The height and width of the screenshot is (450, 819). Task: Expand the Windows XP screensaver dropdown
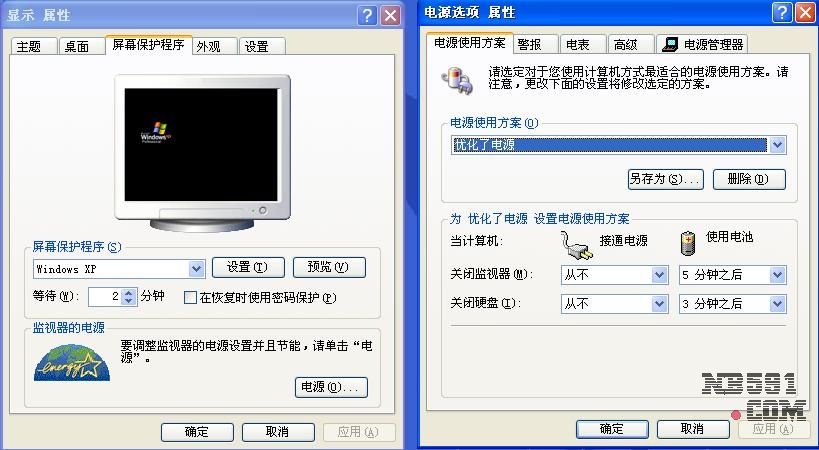click(x=196, y=269)
